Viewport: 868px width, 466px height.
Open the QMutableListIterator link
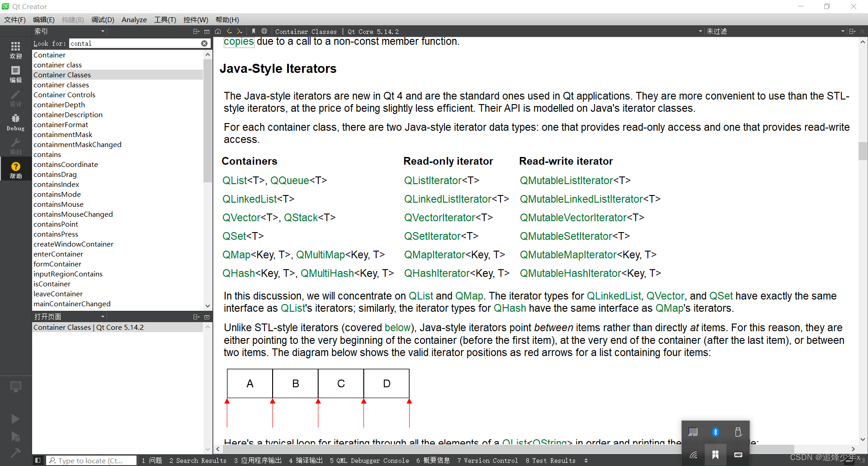[x=566, y=181]
